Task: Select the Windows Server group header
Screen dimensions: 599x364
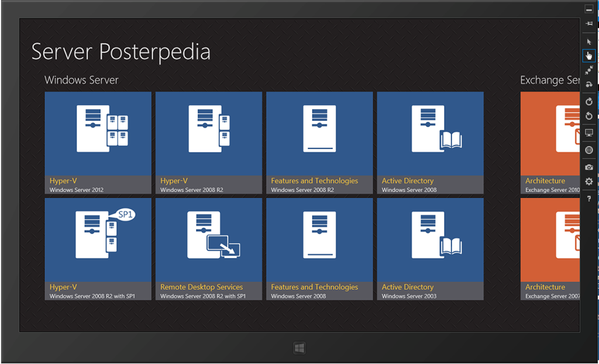Action: tap(81, 80)
